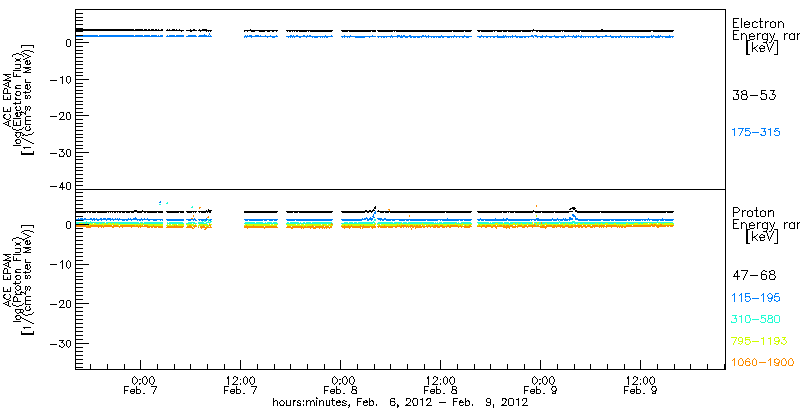Click the -40 tick label on electron axis

(60, 186)
